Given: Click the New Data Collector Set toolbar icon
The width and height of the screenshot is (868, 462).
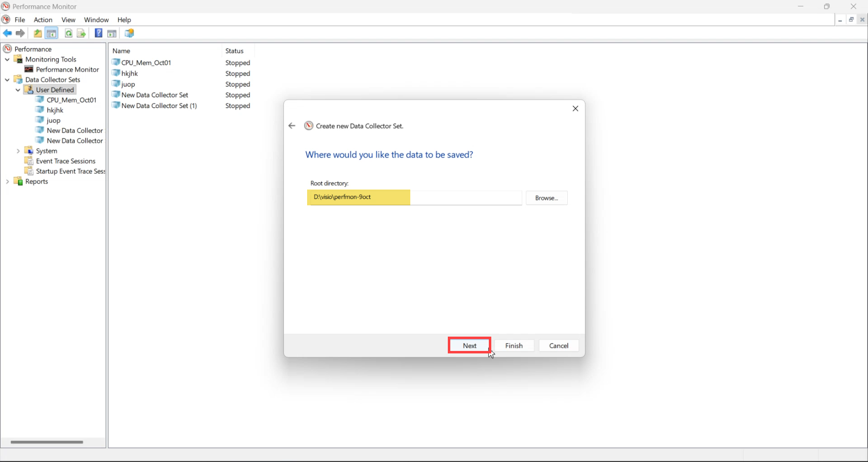Looking at the screenshot, I should [x=129, y=33].
